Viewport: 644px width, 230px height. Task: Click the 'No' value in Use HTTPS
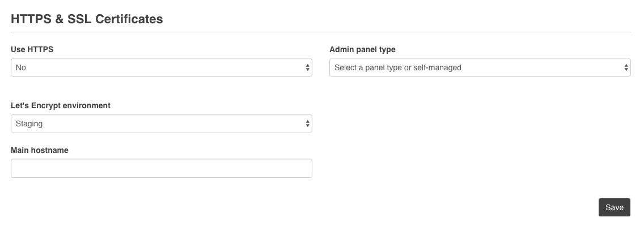point(21,67)
